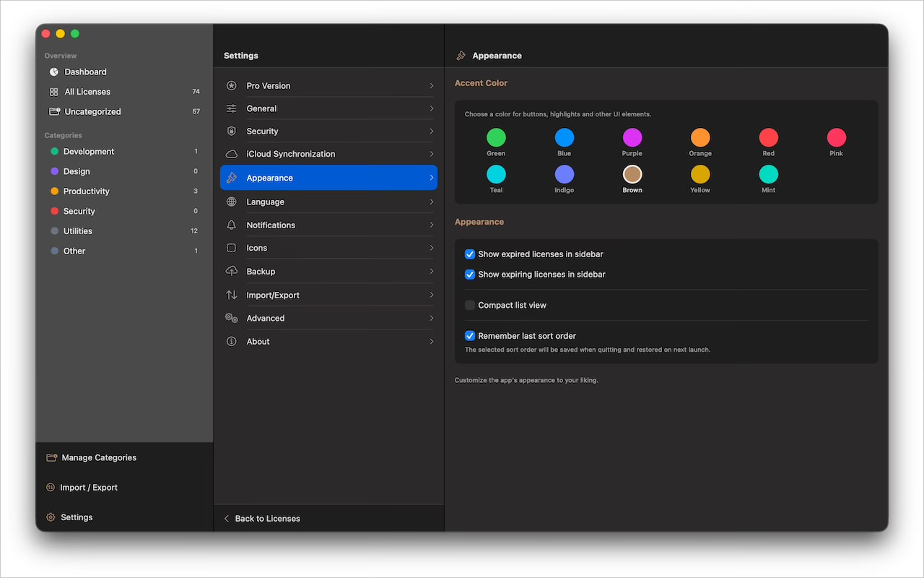Click the Notifications bell icon
The image size is (924, 578).
point(231,225)
